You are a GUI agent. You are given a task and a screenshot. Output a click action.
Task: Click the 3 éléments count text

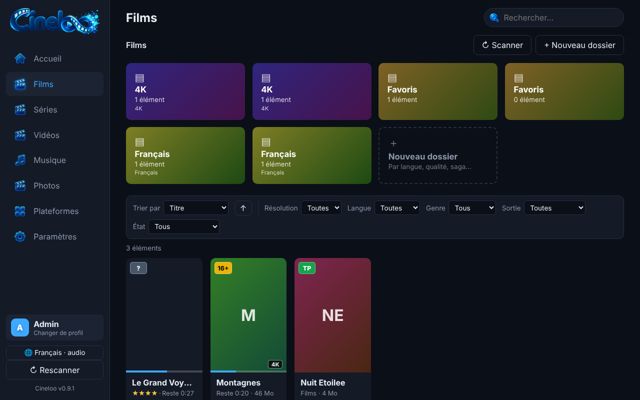[144, 248]
